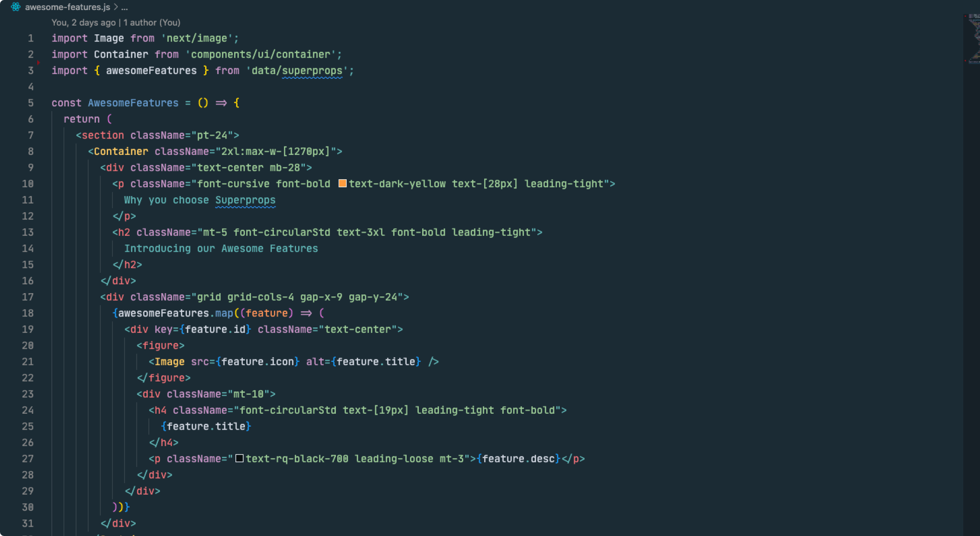Image resolution: width=980 pixels, height=536 pixels.
Task: Click the squiggly-underlined Superprops text
Action: pyautogui.click(x=245, y=200)
